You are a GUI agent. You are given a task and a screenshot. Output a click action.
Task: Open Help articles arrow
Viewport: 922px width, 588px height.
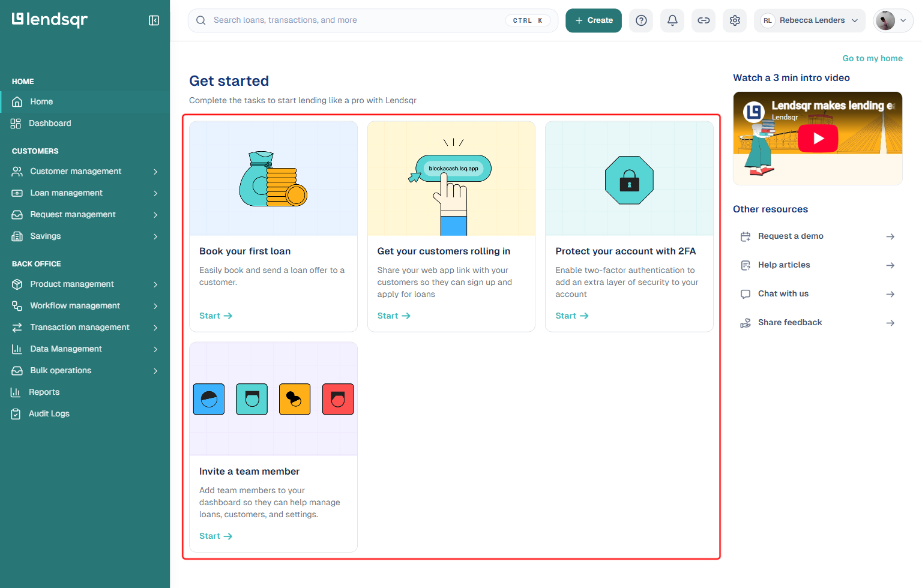click(x=890, y=265)
